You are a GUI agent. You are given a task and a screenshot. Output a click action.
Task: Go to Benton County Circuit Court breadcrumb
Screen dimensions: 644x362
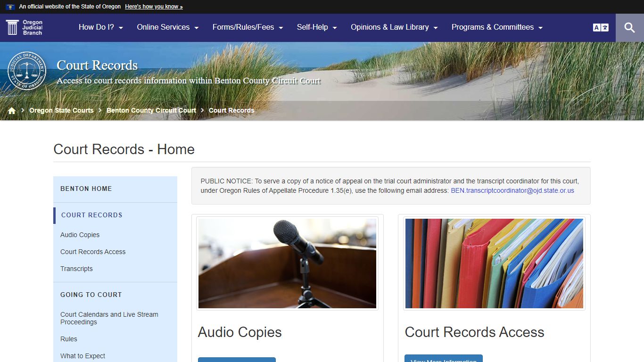[x=151, y=110]
